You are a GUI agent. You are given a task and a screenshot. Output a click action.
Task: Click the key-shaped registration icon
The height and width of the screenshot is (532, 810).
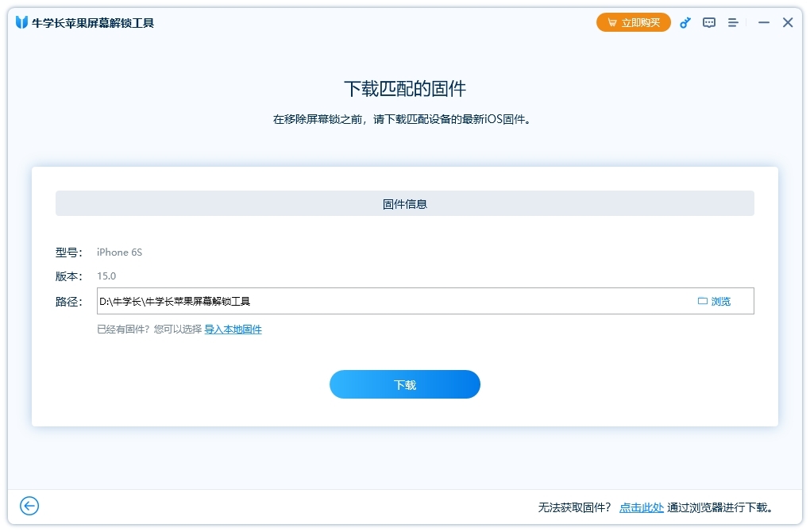coord(685,22)
